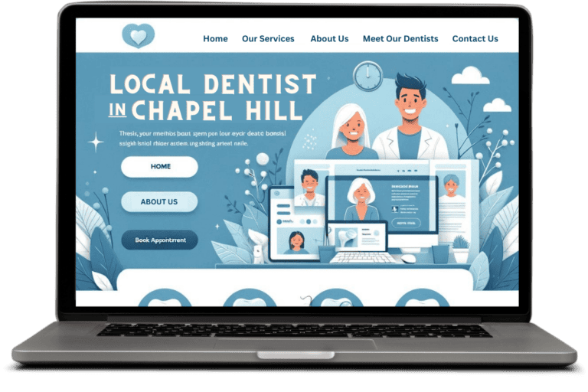Select the second tooth icon in bottom row
Image resolution: width=588 pixels, height=392 pixels.
tap(248, 298)
